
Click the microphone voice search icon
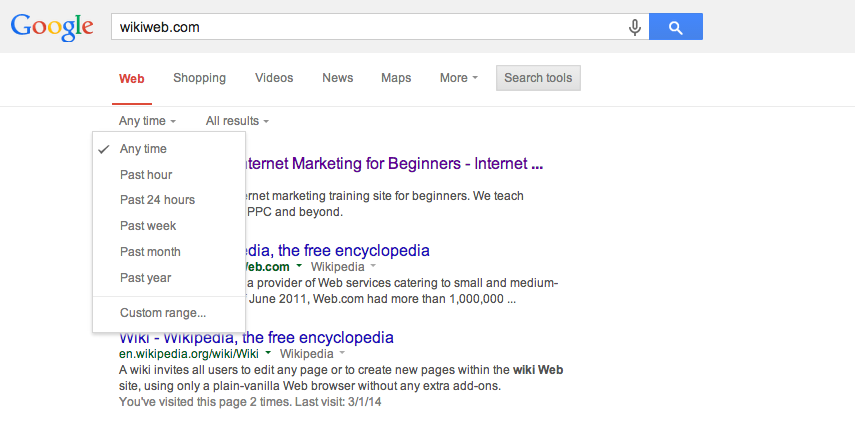coord(634,27)
